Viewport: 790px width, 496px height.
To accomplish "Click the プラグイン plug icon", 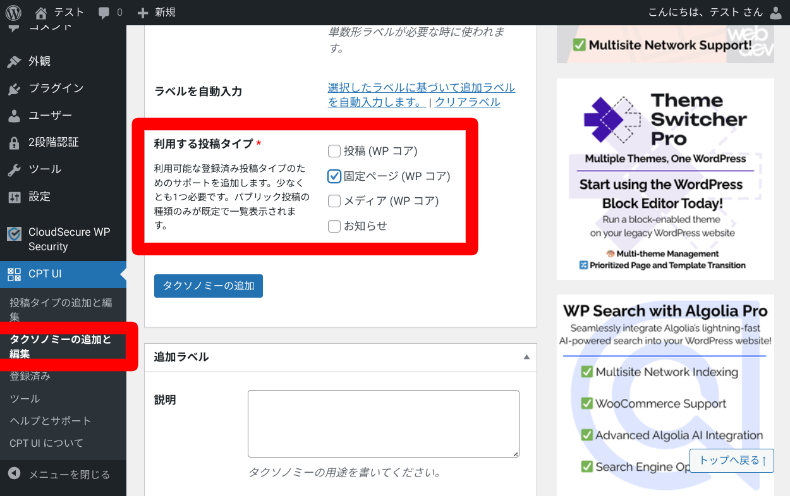I will coord(14,89).
